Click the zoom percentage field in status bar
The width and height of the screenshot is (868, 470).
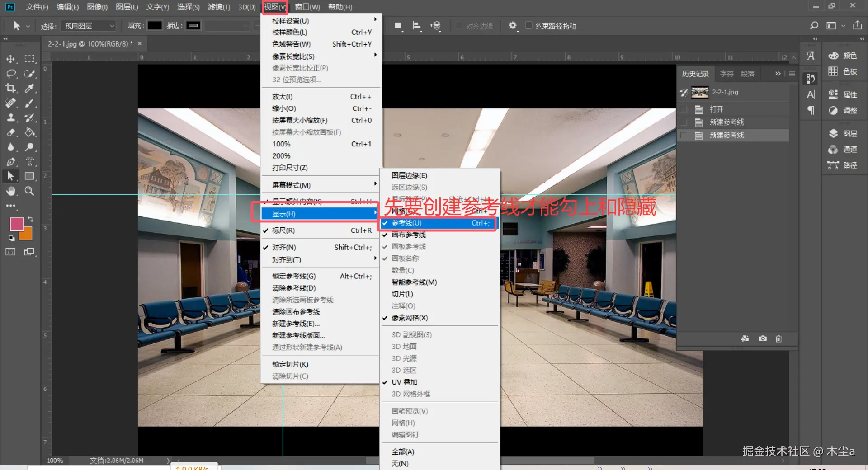point(55,460)
